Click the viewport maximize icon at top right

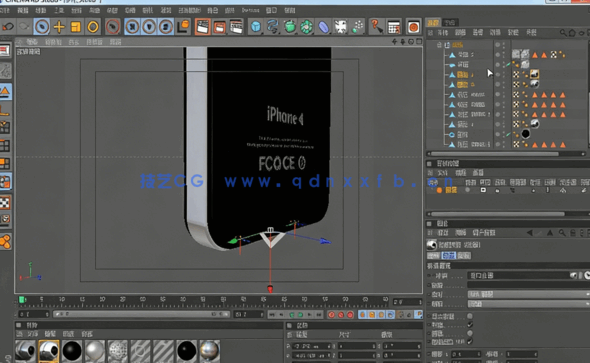[x=419, y=41]
